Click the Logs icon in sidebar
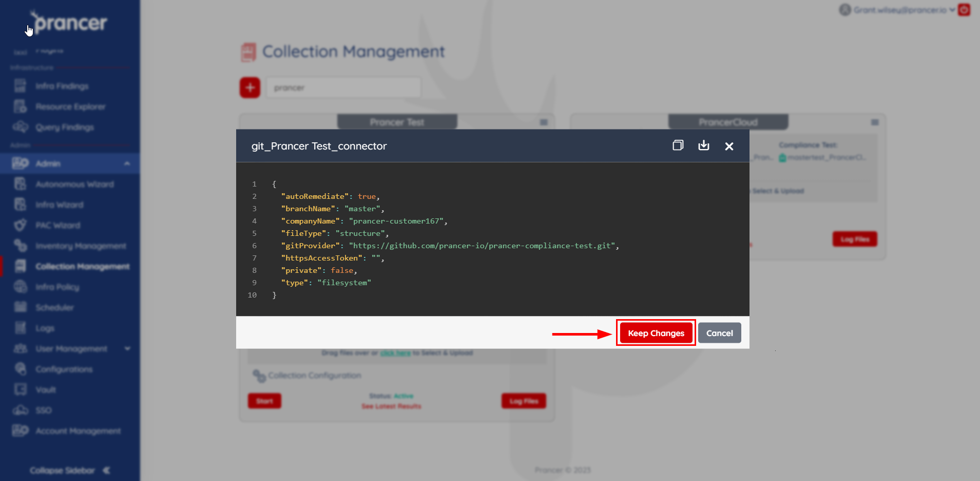 tap(21, 328)
